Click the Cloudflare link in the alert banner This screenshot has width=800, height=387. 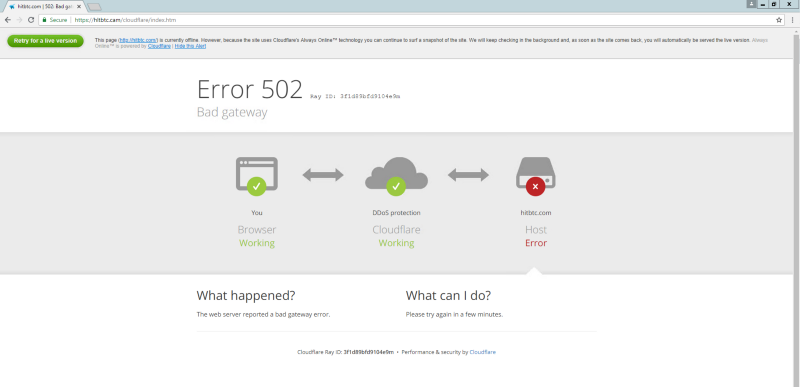pyautogui.click(x=159, y=46)
